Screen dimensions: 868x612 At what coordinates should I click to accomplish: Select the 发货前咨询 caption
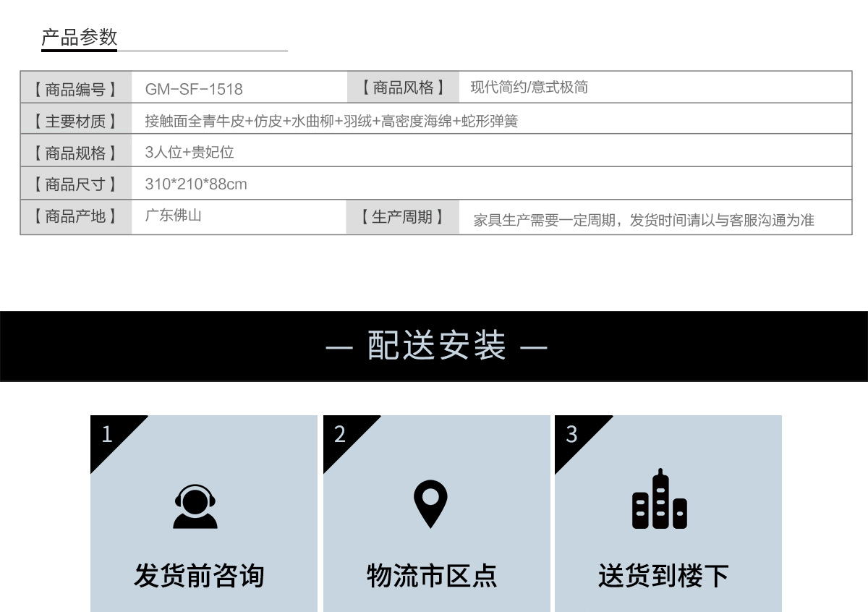199,576
